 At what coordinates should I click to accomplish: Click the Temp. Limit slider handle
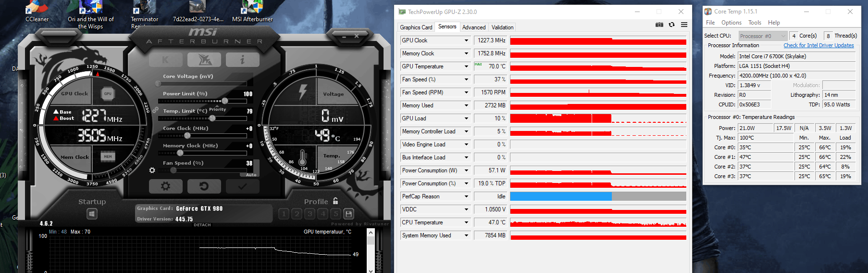click(x=212, y=118)
